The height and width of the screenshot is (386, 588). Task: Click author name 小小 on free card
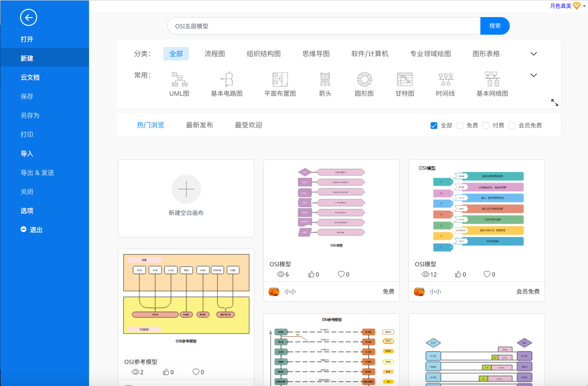coord(290,291)
